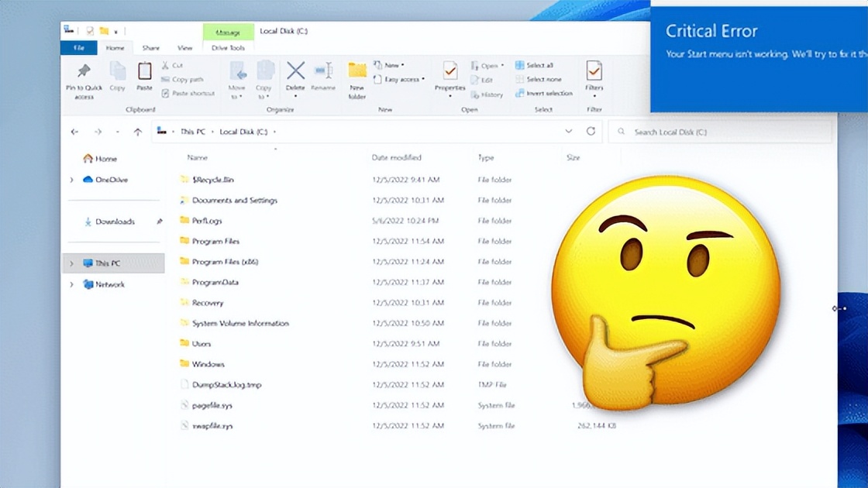Expand the This PC tree node

pos(71,263)
